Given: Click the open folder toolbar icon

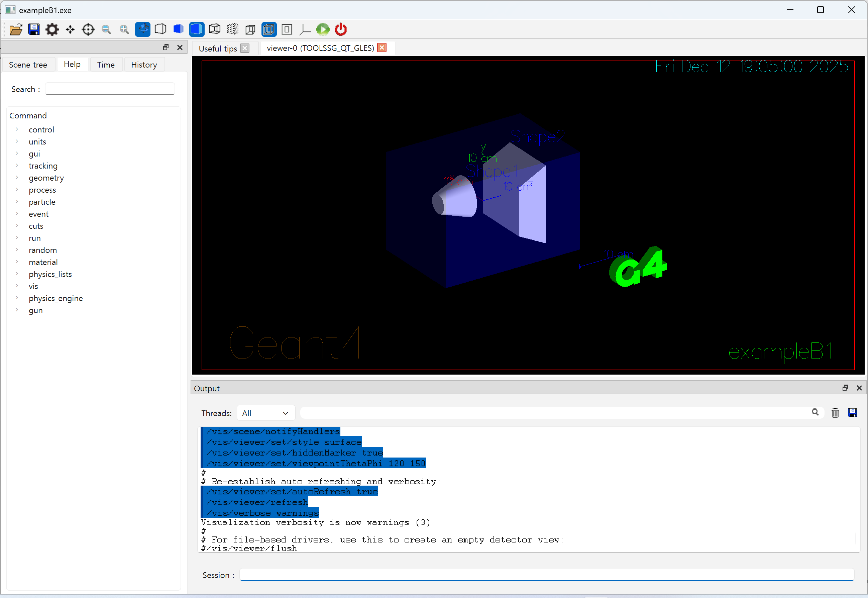Looking at the screenshot, I should click(x=16, y=29).
